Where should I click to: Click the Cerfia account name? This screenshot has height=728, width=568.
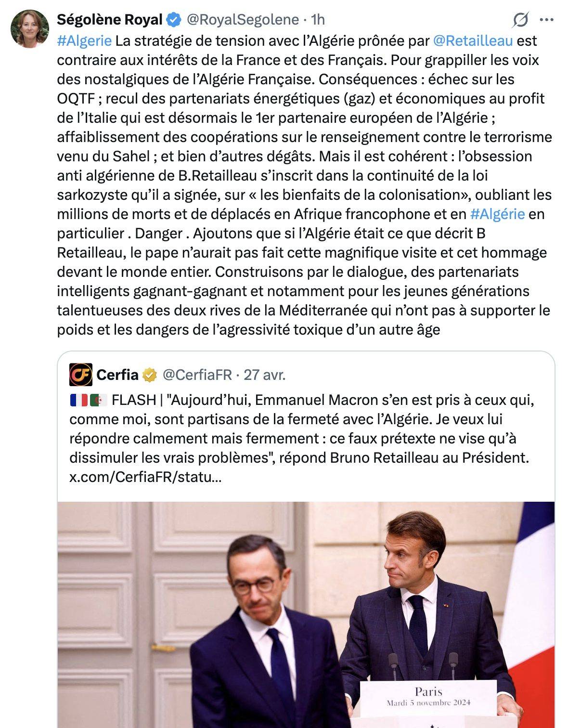coord(117,375)
